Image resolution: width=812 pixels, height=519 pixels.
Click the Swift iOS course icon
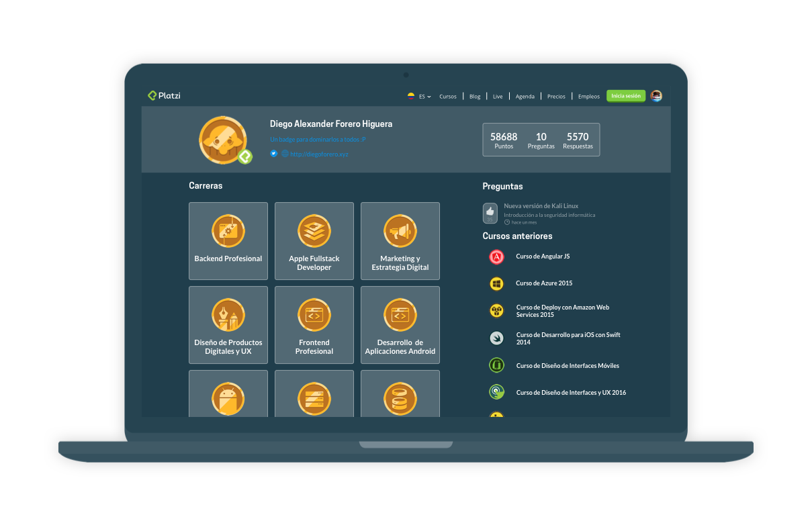click(x=497, y=338)
